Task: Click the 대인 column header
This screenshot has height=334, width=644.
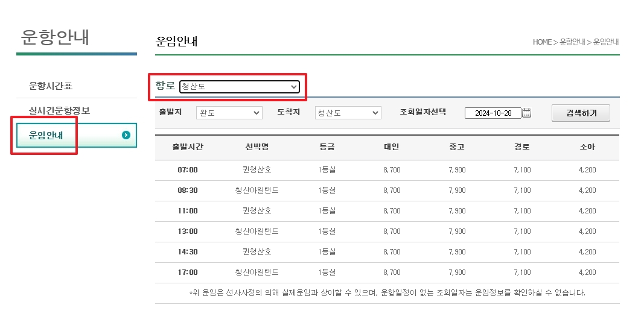Action: coord(392,147)
